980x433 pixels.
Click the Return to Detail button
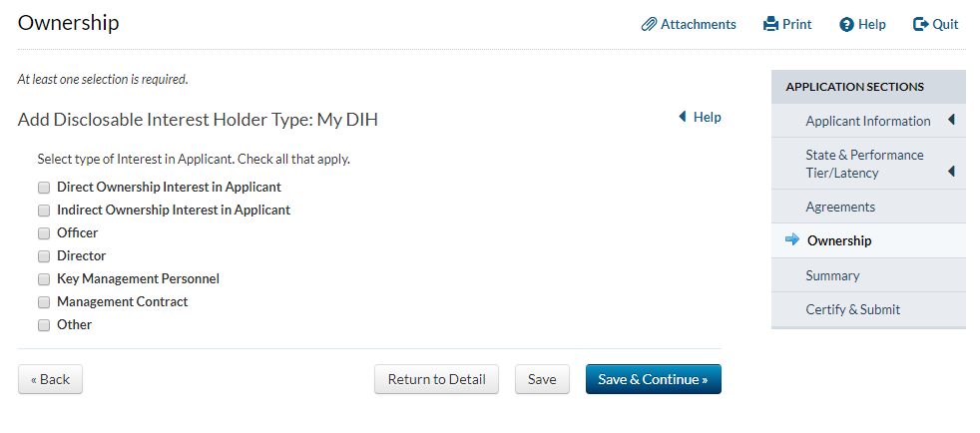pyautogui.click(x=436, y=379)
